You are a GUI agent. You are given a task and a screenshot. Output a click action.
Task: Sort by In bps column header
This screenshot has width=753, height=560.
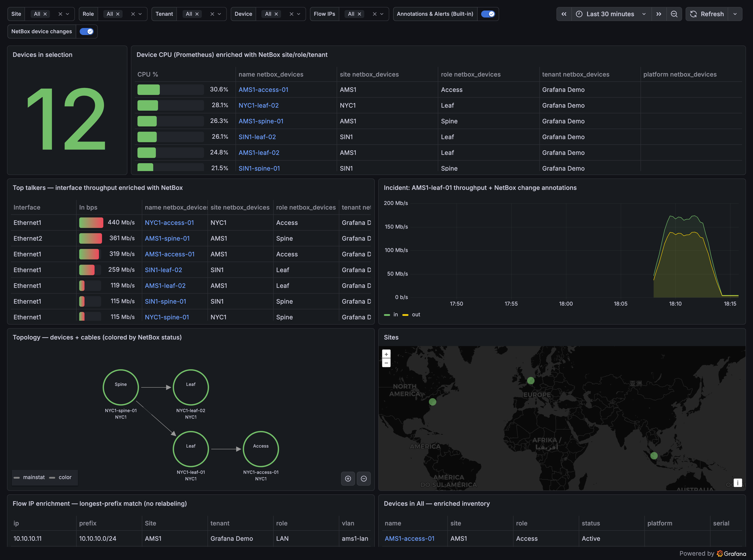(x=88, y=207)
